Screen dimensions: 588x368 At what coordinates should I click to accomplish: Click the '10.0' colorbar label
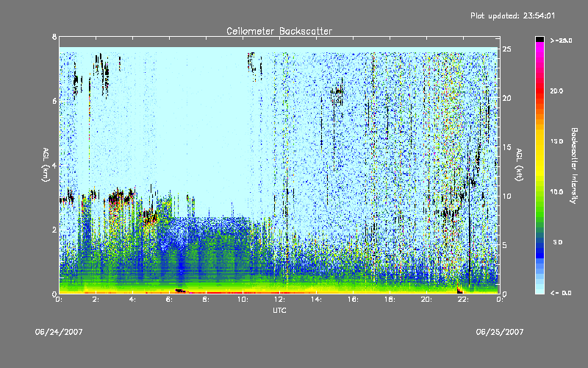point(556,191)
